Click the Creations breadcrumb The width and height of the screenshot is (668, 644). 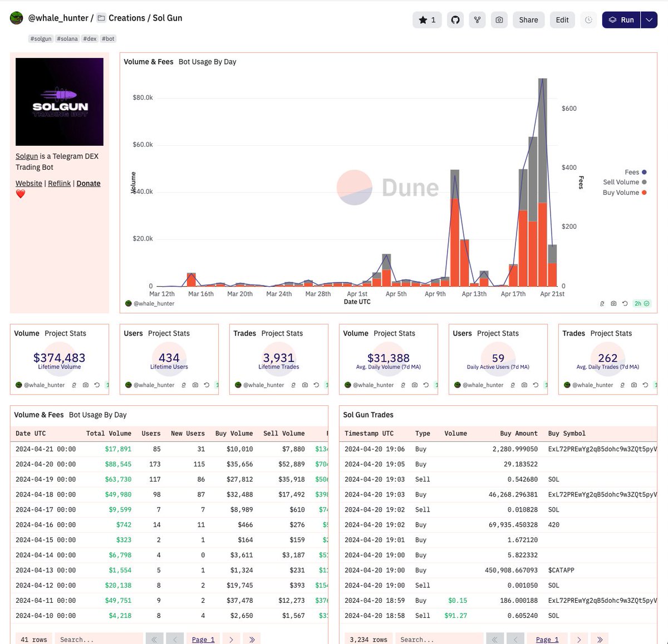click(127, 18)
